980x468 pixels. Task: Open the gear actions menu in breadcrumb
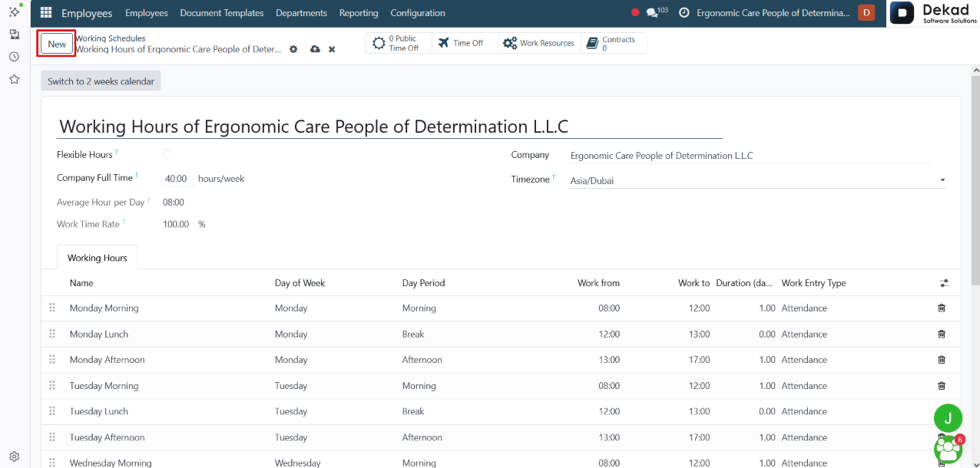tap(293, 49)
